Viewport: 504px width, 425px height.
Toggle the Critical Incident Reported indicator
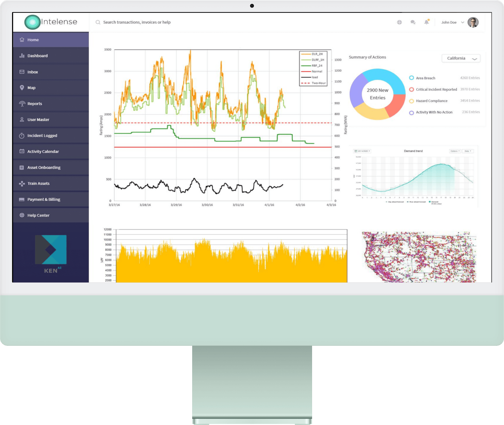[x=411, y=89]
